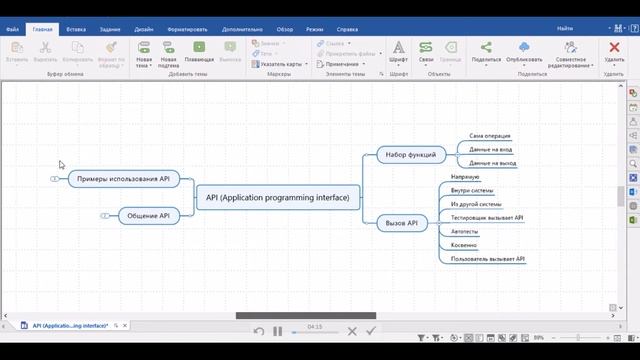Click the red Удалить delete icon
The width and height of the screenshot is (640, 360).
(x=614, y=47)
